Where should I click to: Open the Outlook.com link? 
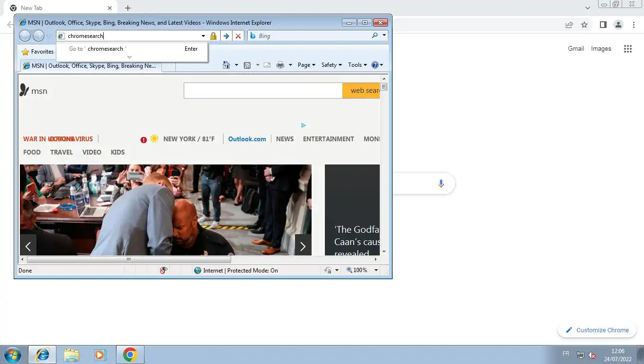point(247,139)
